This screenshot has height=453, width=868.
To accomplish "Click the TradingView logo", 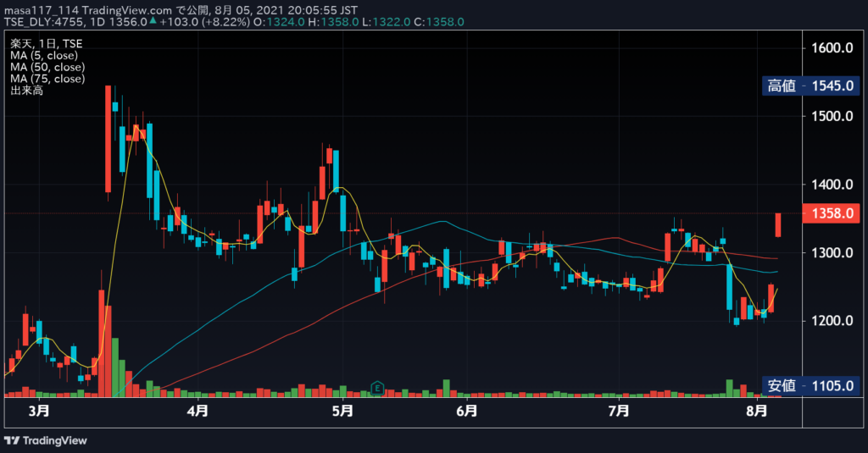I will [x=46, y=440].
